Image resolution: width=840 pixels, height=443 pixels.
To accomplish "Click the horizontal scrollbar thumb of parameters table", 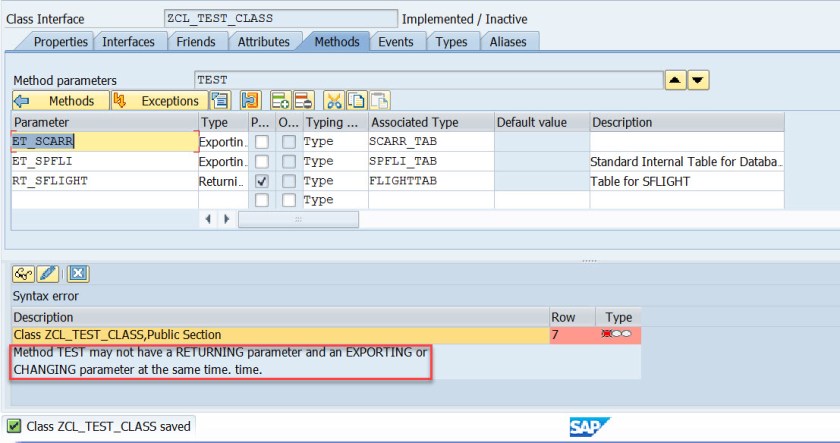I will tap(298, 219).
